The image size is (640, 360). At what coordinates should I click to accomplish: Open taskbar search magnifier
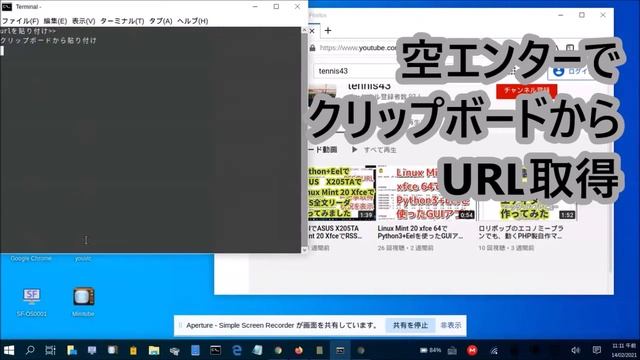pos(30,350)
